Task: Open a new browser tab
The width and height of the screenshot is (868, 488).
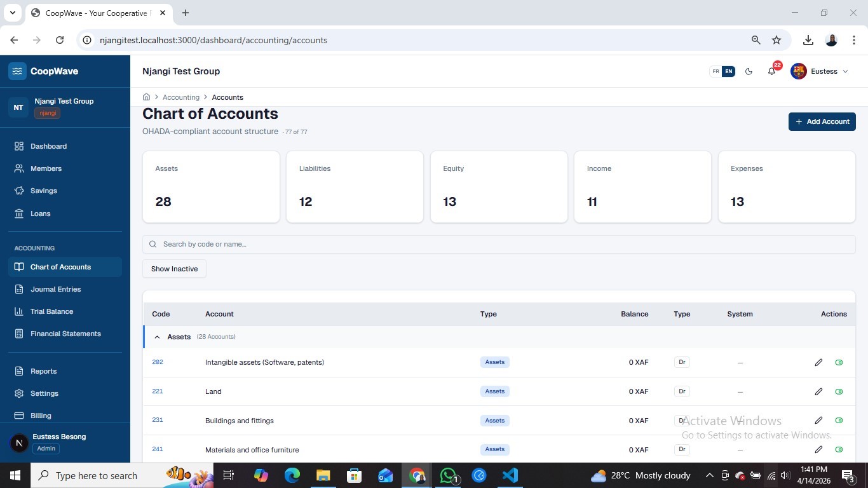Action: pos(185,13)
